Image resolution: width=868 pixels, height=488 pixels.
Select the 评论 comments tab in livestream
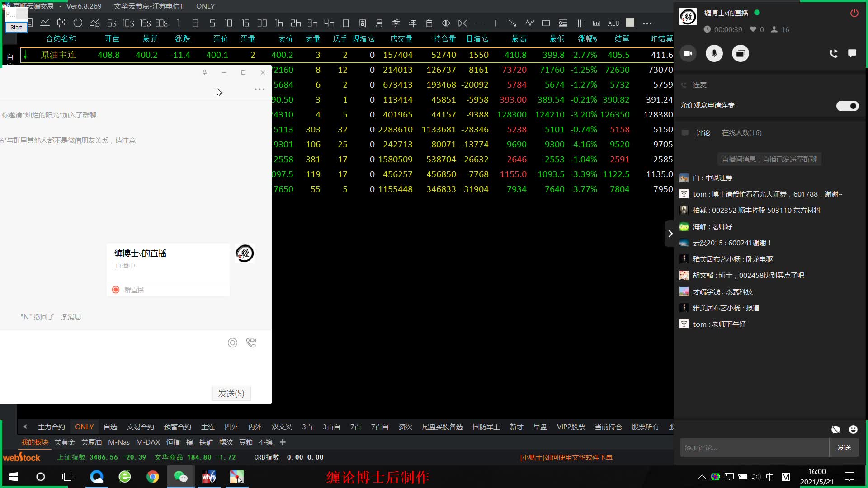coord(703,131)
